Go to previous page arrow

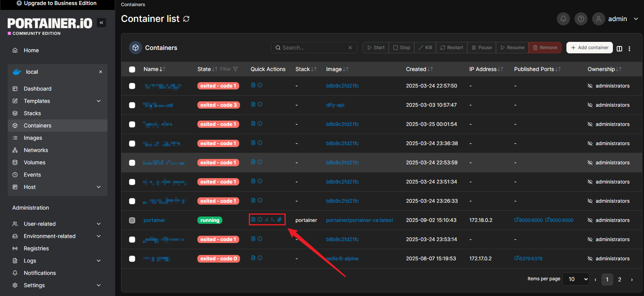pyautogui.click(x=595, y=279)
